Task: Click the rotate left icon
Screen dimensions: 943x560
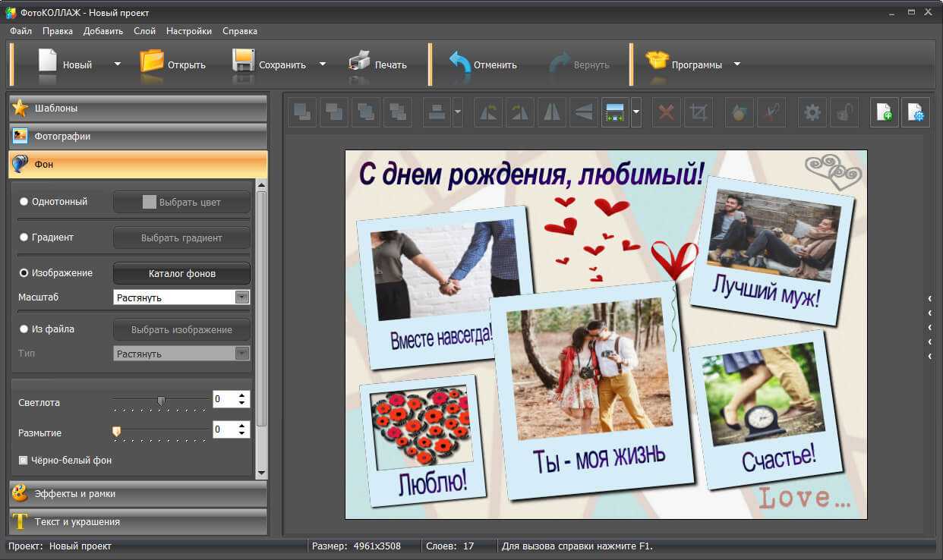Action: pyautogui.click(x=488, y=113)
